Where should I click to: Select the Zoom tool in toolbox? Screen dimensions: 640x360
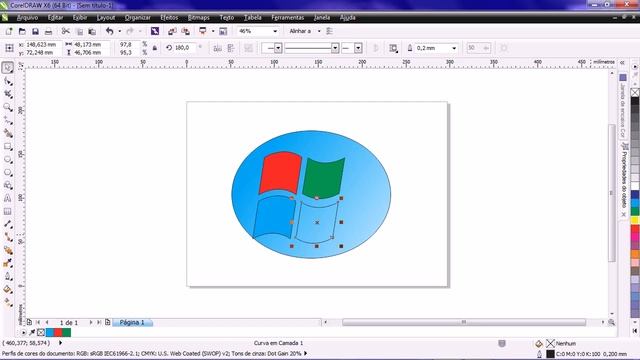(8, 107)
